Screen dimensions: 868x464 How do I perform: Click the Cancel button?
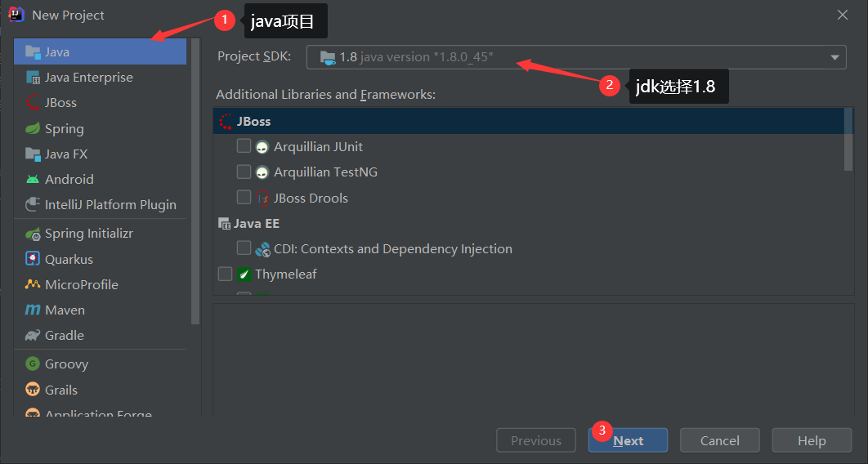pos(719,441)
